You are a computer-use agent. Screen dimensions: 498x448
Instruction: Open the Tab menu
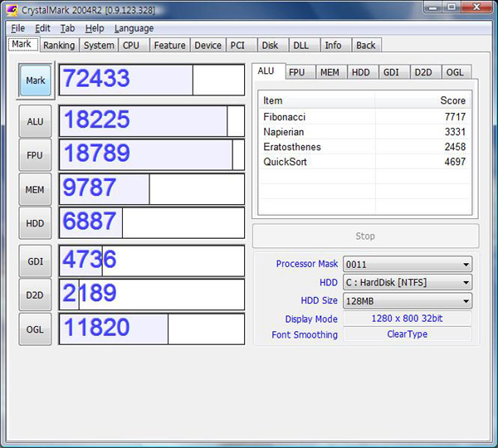pos(68,28)
